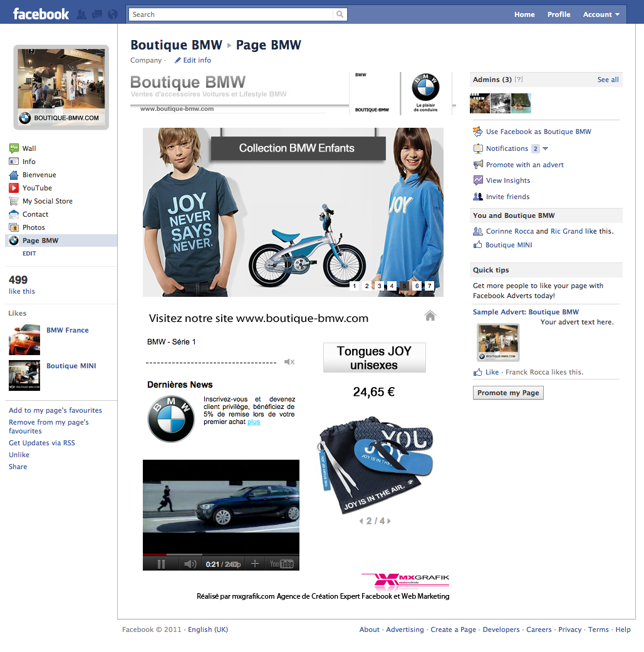Screen dimensions: 644x652
Task: Pause the YouTube video
Action: pyautogui.click(x=161, y=564)
